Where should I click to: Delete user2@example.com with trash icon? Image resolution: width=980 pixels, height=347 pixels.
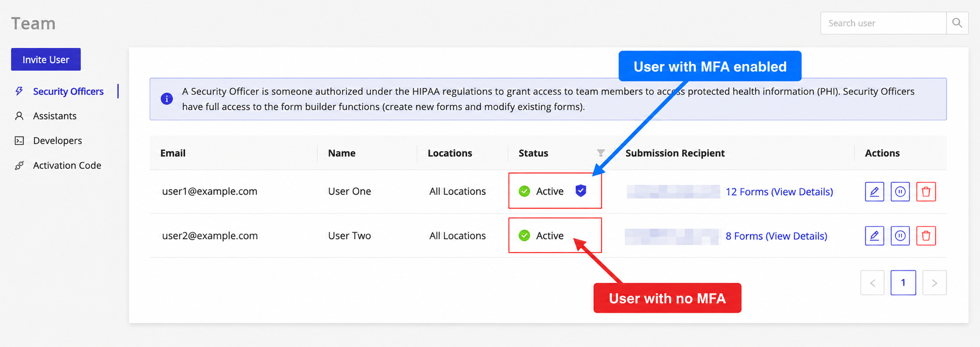click(926, 235)
